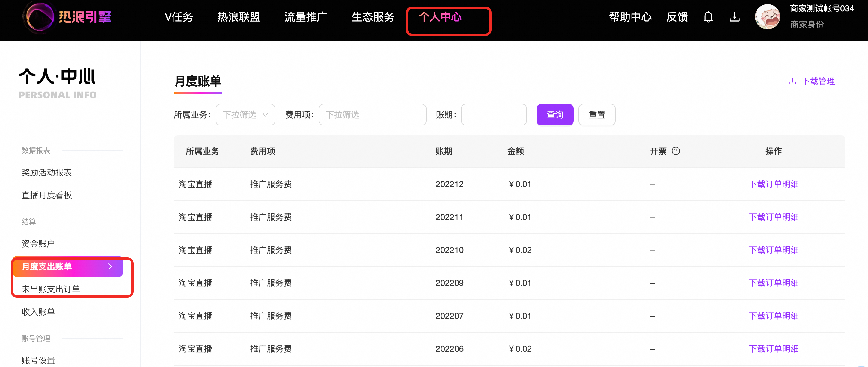Click the 所属业务 column header
The image size is (868, 367).
[203, 151]
